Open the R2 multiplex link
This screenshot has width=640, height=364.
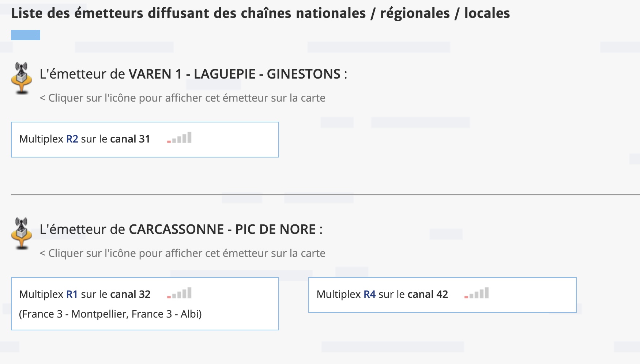72,139
